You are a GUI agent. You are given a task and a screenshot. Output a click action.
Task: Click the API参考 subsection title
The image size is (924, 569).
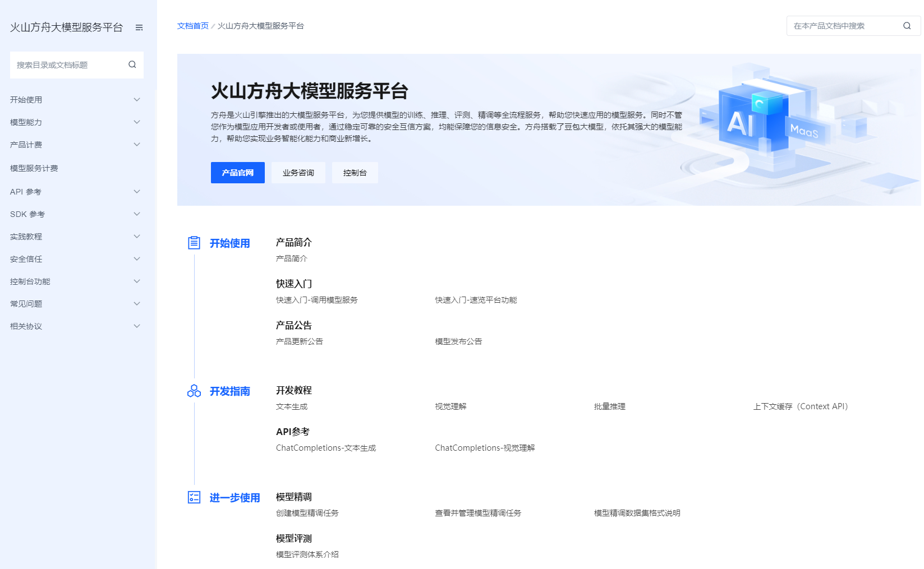(x=293, y=432)
